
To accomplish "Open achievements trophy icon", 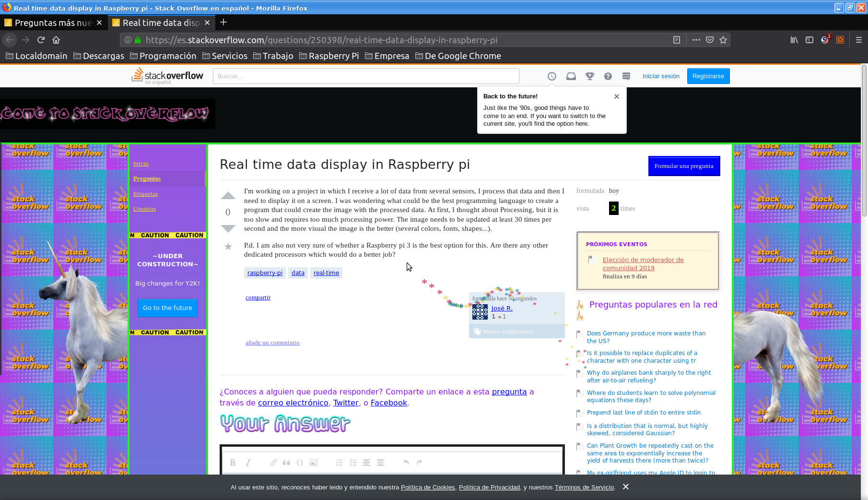I will point(590,76).
